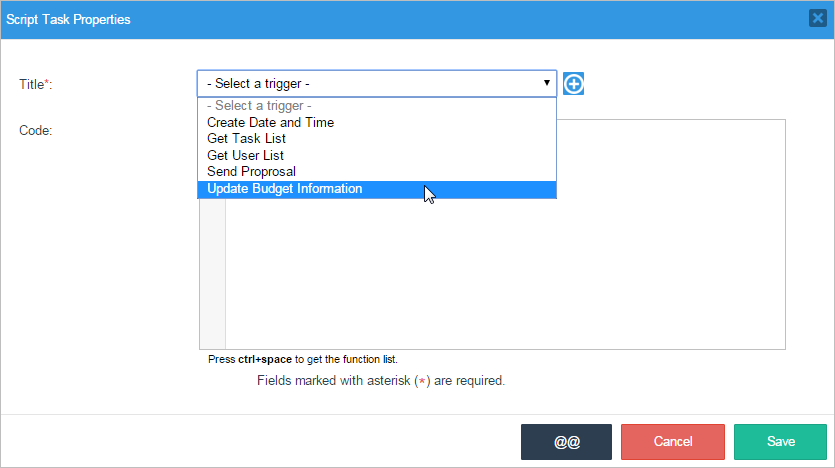Screen dimensions: 835x468
Task: Click the blue plus icon to add trigger
Action: point(573,84)
